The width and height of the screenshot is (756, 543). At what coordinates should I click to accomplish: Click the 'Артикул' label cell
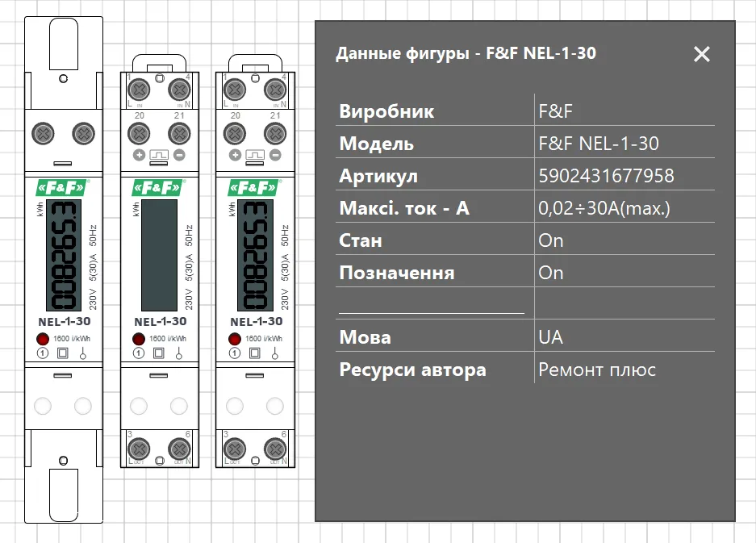pos(435,176)
